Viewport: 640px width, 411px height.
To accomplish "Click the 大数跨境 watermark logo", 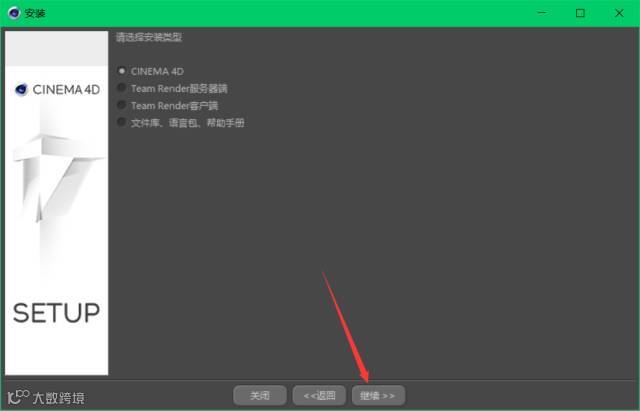I will [x=46, y=397].
